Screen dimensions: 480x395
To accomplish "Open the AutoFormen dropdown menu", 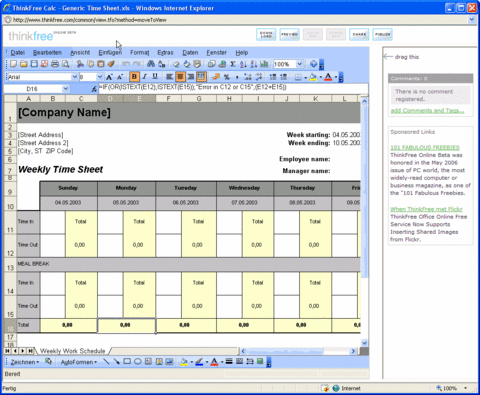I will coord(79,362).
